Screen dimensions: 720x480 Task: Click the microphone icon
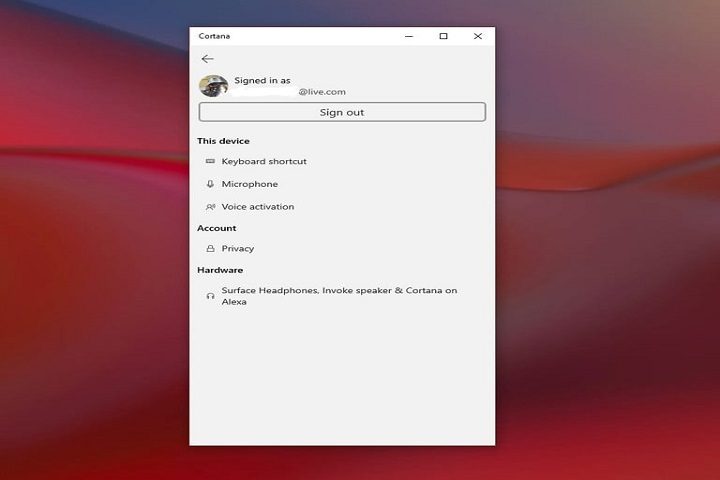tap(210, 184)
